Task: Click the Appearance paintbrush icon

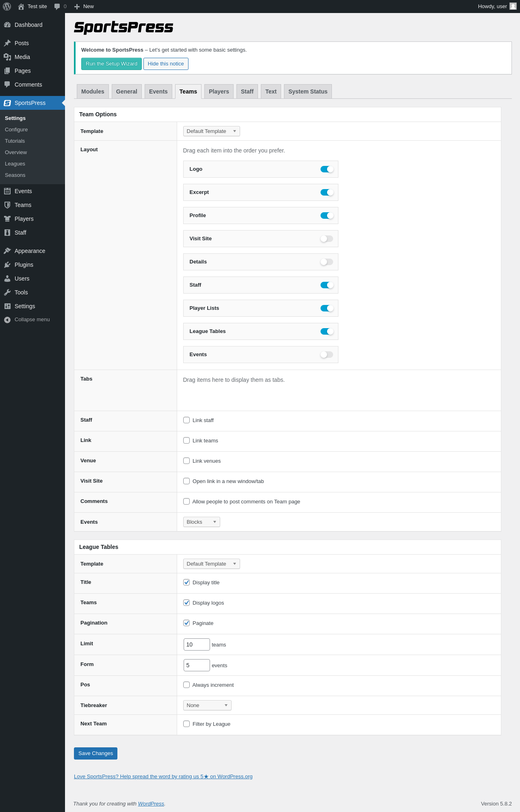Action: tap(7, 251)
